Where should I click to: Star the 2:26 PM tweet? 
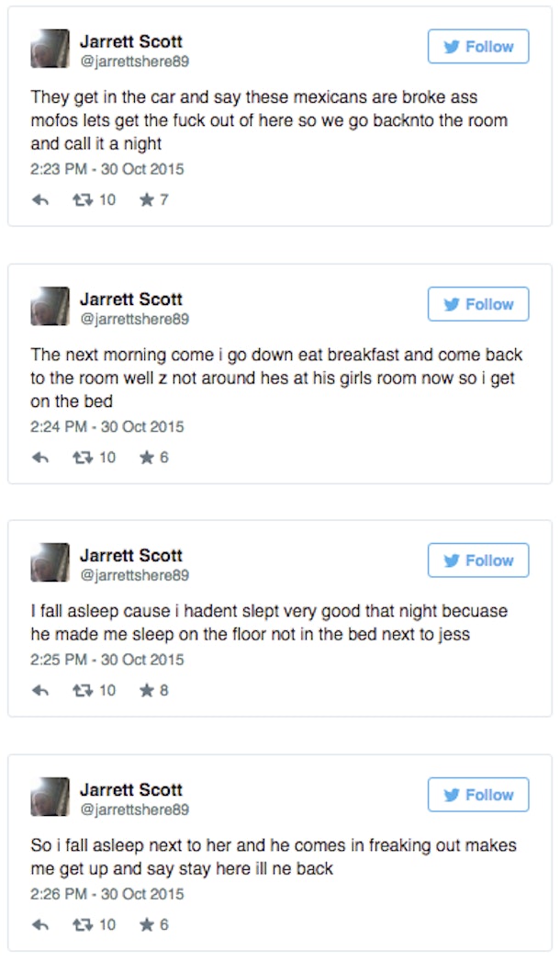145,924
